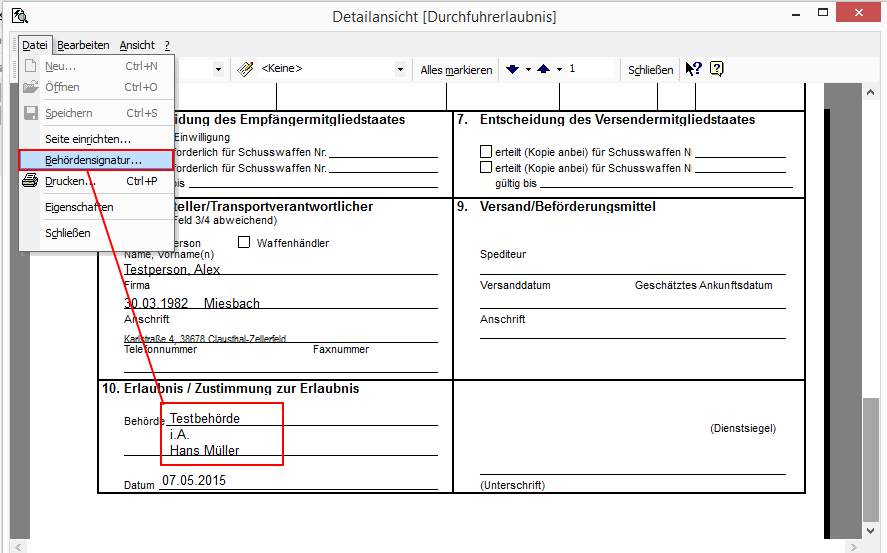This screenshot has width=887, height=553.
Task: Click the What's This help cursor icon
Action: [693, 69]
